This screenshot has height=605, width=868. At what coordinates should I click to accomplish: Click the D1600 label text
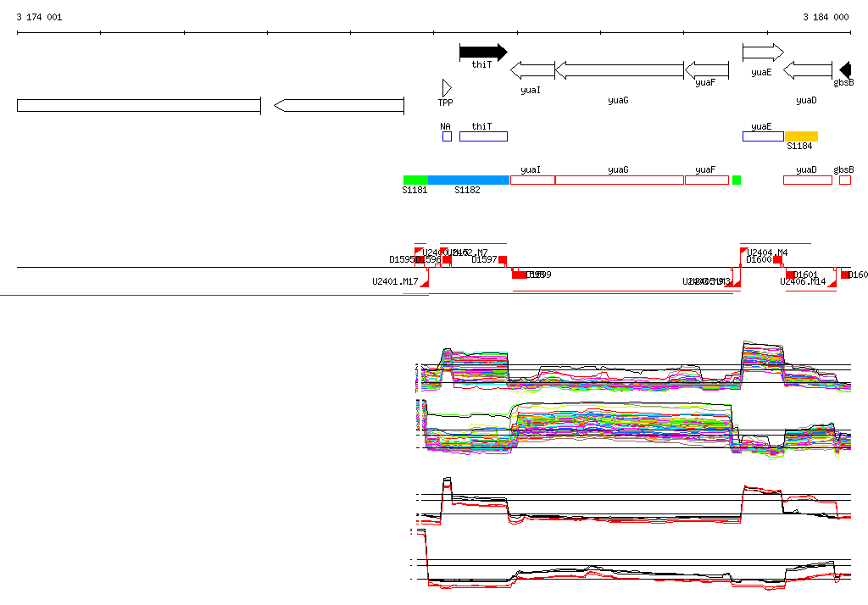pyautogui.click(x=759, y=259)
